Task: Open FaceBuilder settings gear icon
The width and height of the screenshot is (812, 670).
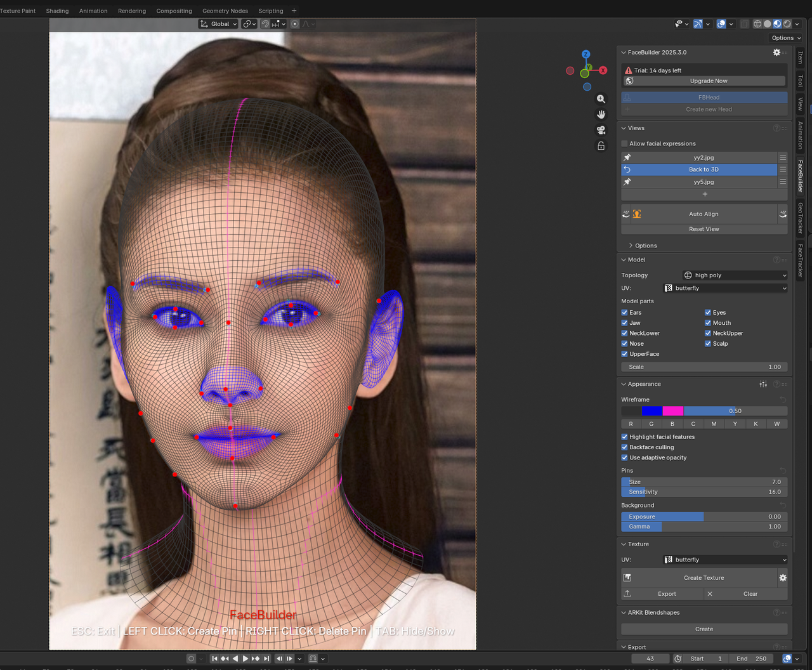Action: (x=776, y=53)
